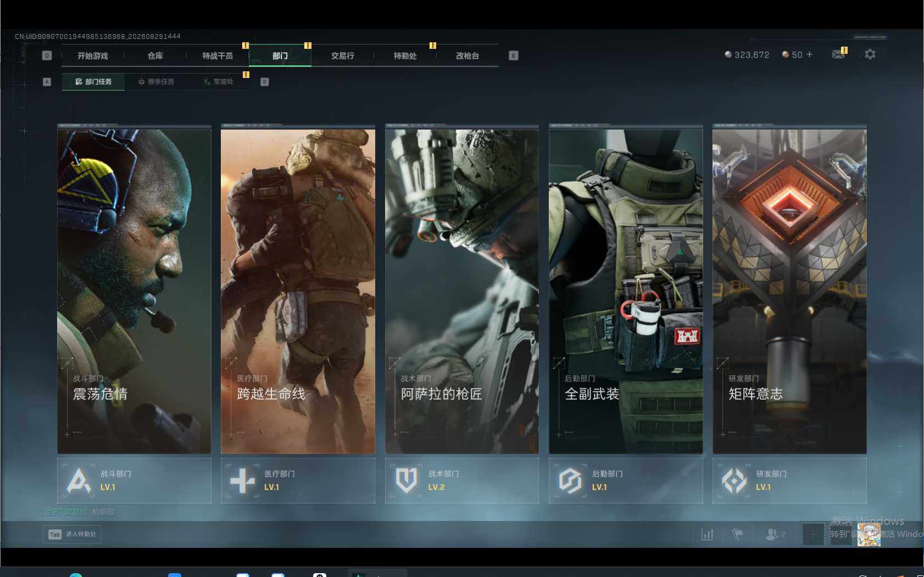Click the gold coin currency icon
This screenshot has width=924, height=577.
786,54
